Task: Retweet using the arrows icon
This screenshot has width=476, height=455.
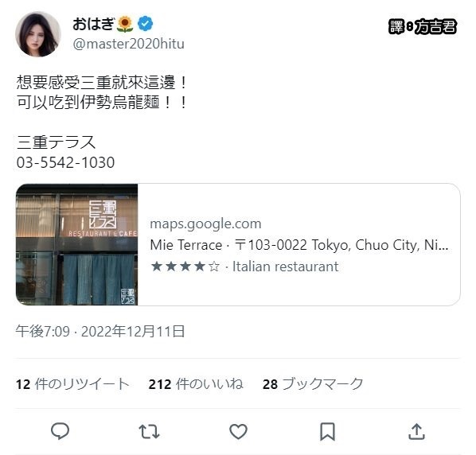Action: pyautogui.click(x=149, y=431)
